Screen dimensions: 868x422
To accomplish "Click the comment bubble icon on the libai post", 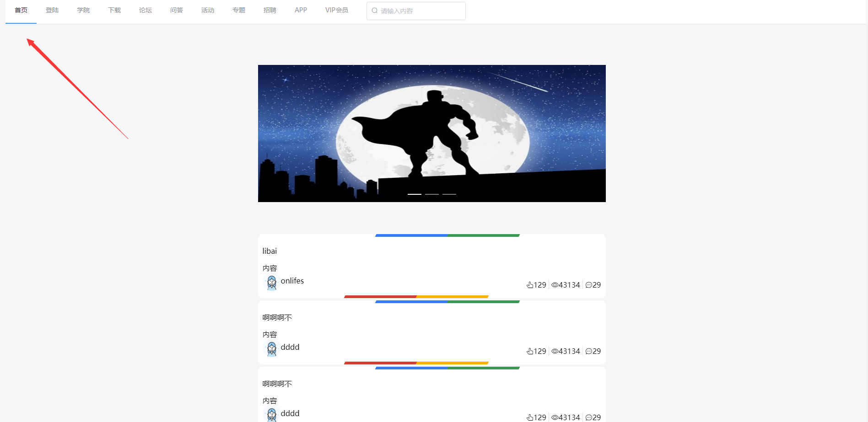I will click(589, 285).
